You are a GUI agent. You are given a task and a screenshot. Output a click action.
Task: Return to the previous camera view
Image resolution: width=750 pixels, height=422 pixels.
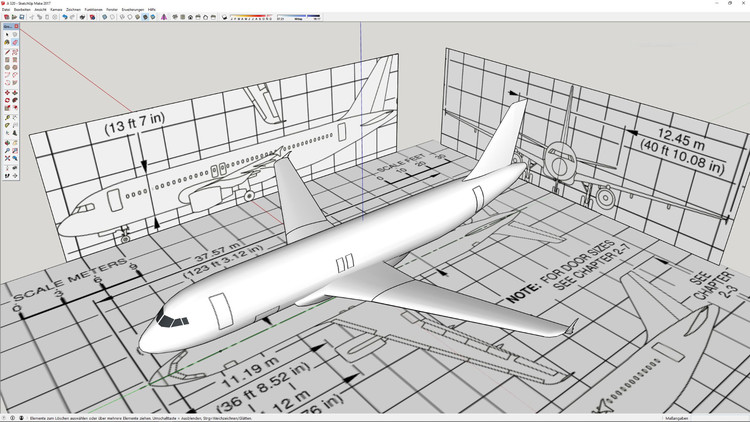pos(15,158)
